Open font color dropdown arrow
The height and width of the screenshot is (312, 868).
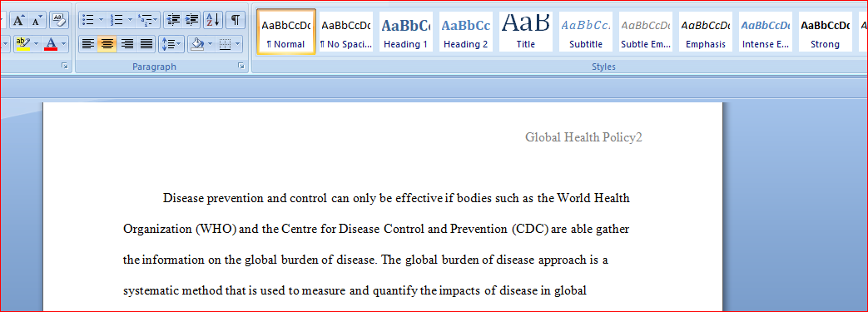tap(63, 43)
